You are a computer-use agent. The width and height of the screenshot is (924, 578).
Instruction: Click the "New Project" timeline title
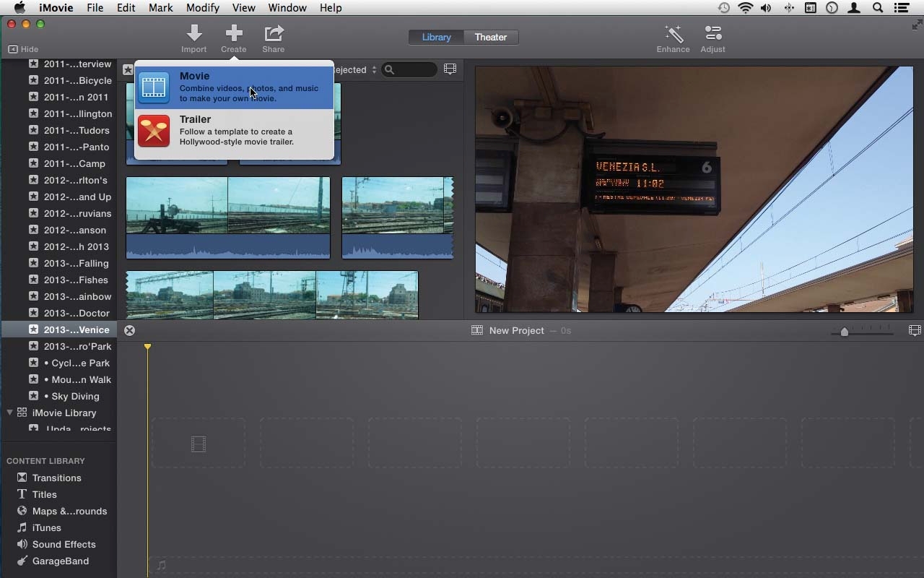tap(517, 330)
